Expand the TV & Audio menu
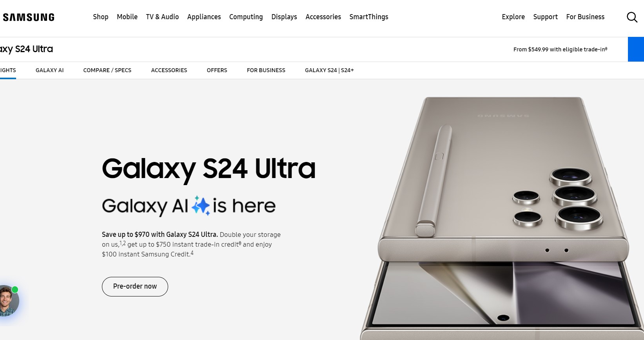The image size is (644, 340). click(162, 17)
